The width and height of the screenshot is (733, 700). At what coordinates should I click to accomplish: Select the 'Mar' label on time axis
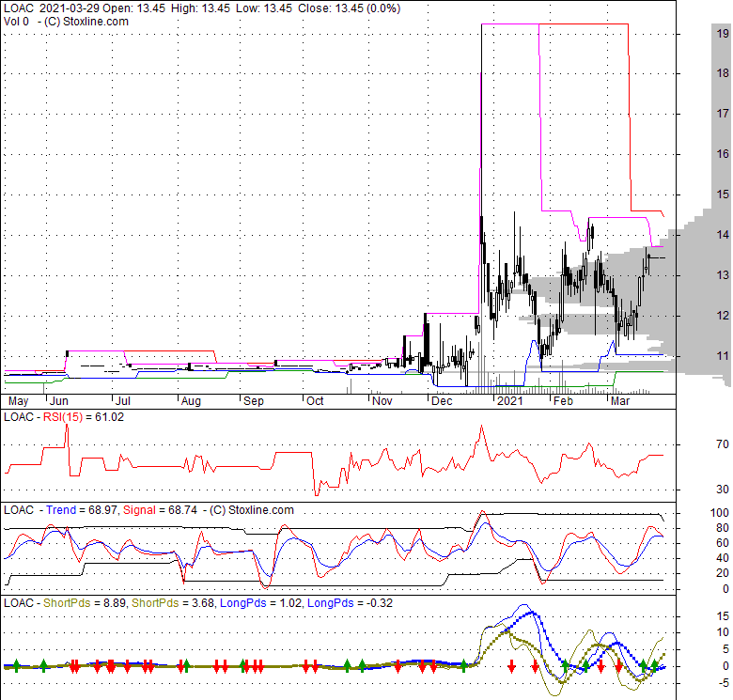coord(621,401)
